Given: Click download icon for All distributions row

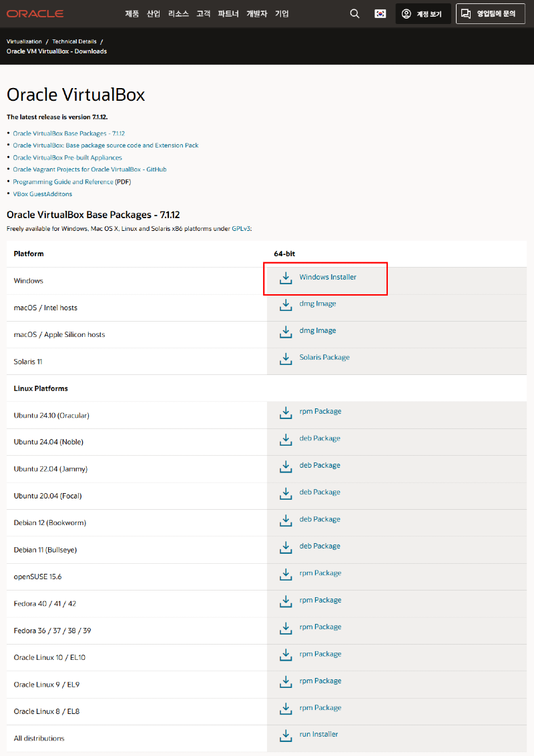Looking at the screenshot, I should click(286, 735).
